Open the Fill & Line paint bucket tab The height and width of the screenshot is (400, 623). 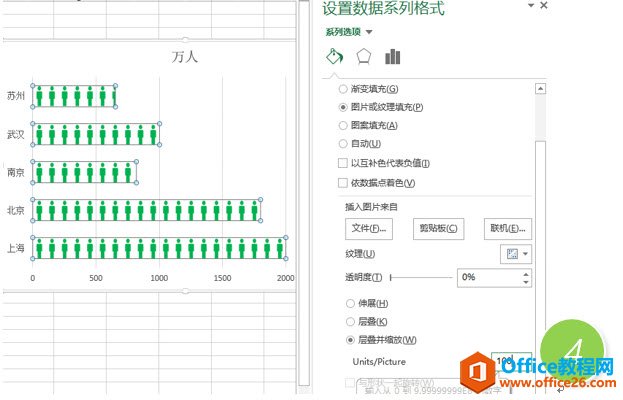pyautogui.click(x=335, y=56)
